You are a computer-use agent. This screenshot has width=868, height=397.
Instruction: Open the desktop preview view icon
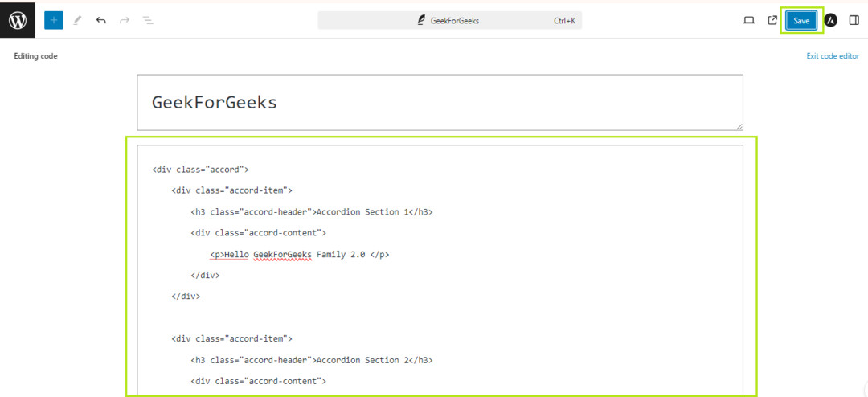[x=749, y=20]
